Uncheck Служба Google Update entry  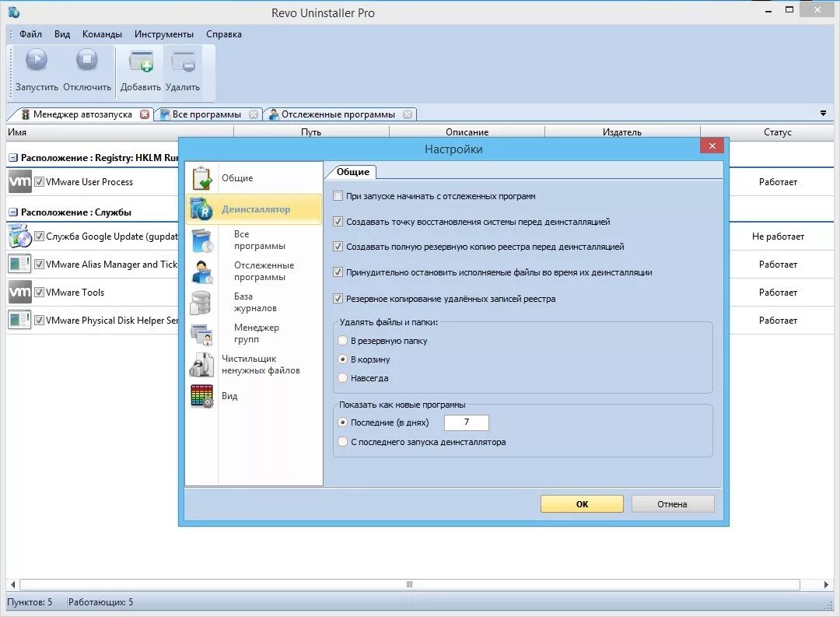(39, 236)
